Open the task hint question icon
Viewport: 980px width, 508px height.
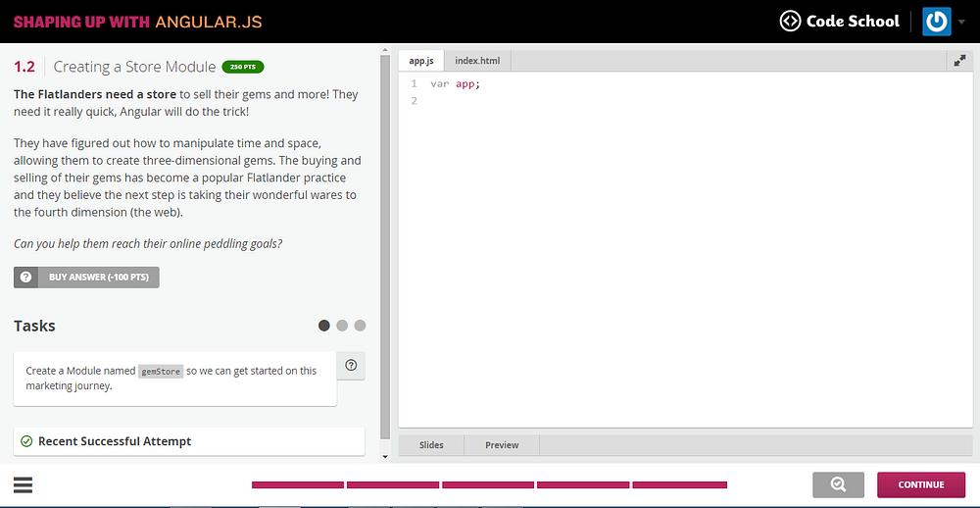[x=351, y=366]
